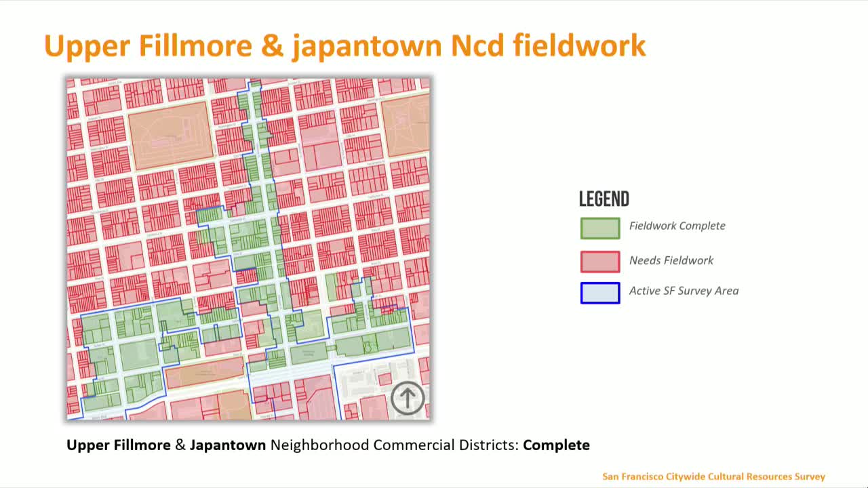Click San Francisco Citywide Cultural Resources Survey link

coord(713,476)
